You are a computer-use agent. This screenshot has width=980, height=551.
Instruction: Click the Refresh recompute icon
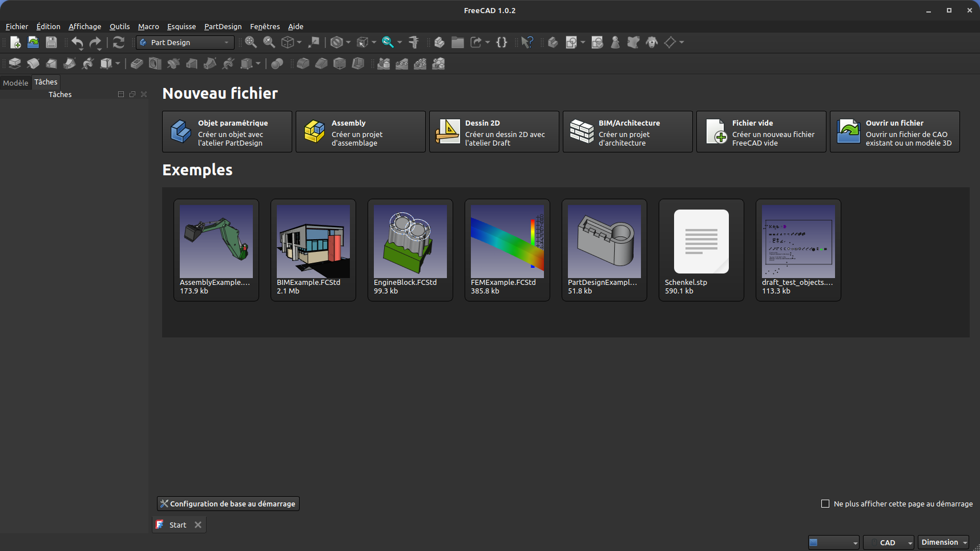[119, 42]
